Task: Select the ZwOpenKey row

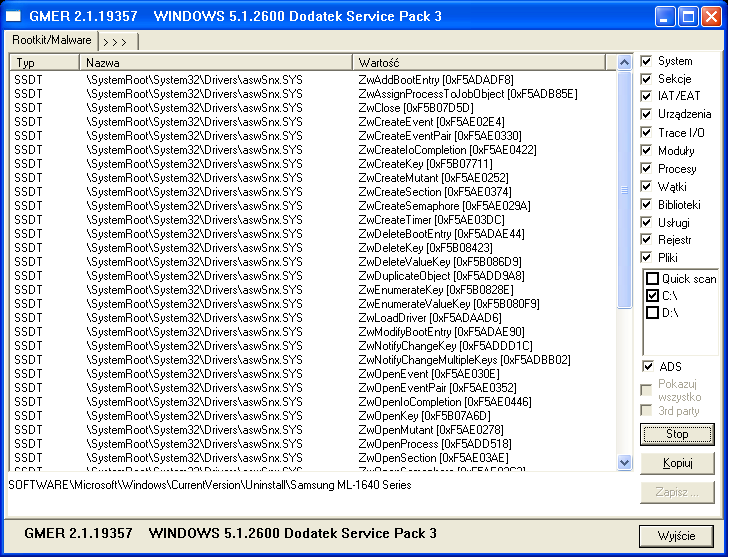Action: tap(313, 416)
